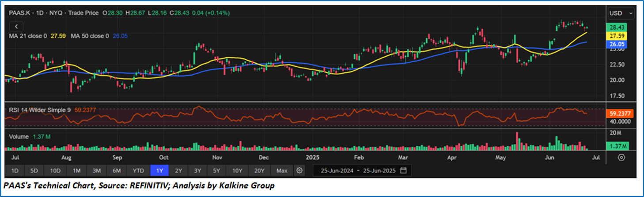Image resolution: width=644 pixels, height=197 pixels.
Task: Show full history with Max button
Action: click(282, 170)
